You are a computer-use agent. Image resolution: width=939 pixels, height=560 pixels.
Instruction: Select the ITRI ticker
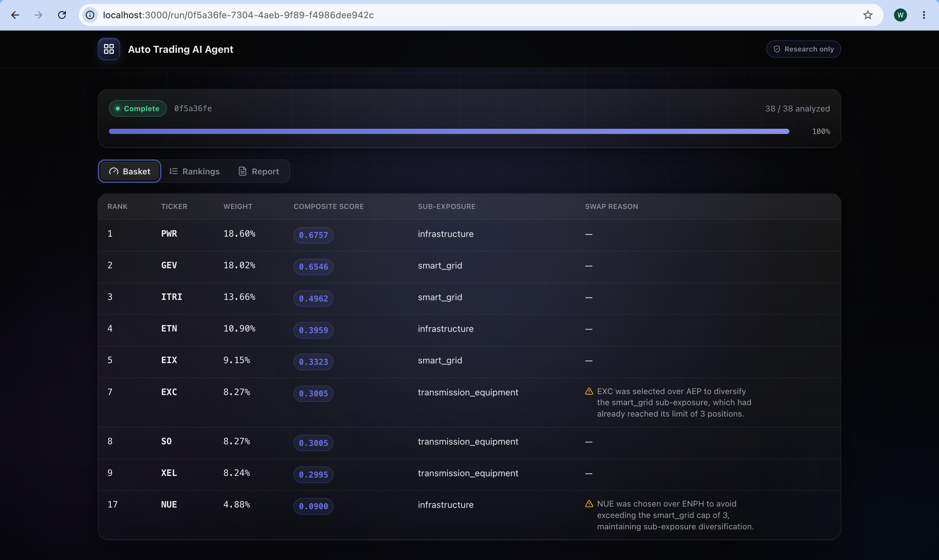[171, 297]
